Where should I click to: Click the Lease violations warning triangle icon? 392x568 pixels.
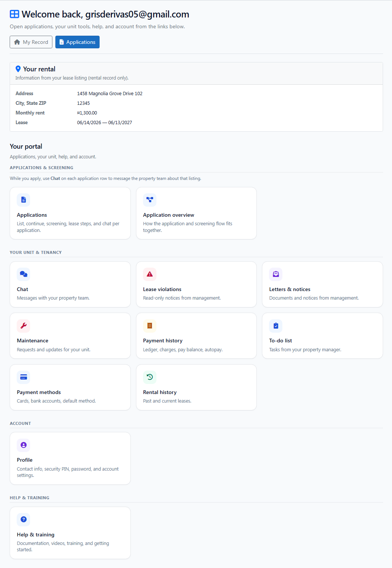(150, 274)
